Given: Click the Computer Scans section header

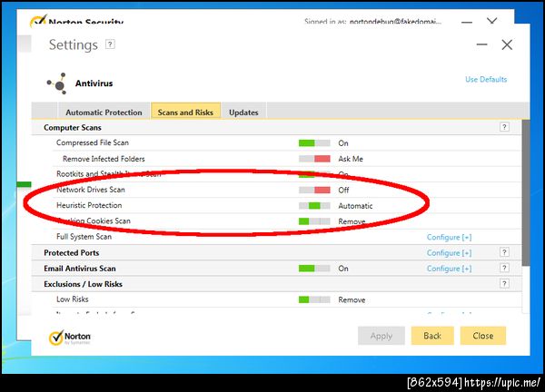Looking at the screenshot, I should point(73,127).
